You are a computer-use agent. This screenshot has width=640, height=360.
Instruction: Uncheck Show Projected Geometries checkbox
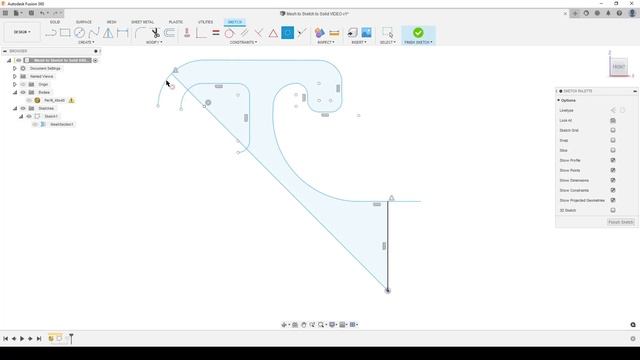coord(613,200)
